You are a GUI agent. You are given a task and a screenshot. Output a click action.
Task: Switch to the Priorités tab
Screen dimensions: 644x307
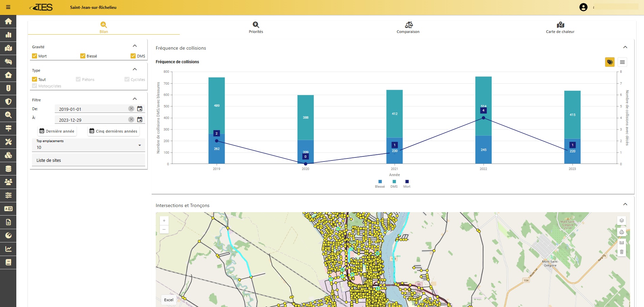[x=256, y=27]
